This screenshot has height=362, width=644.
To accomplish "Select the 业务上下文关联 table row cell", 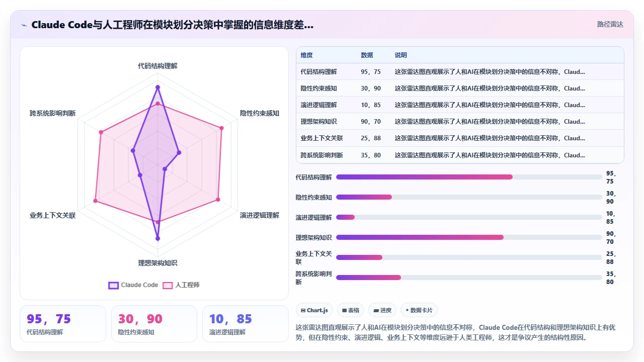I will pos(321,138).
